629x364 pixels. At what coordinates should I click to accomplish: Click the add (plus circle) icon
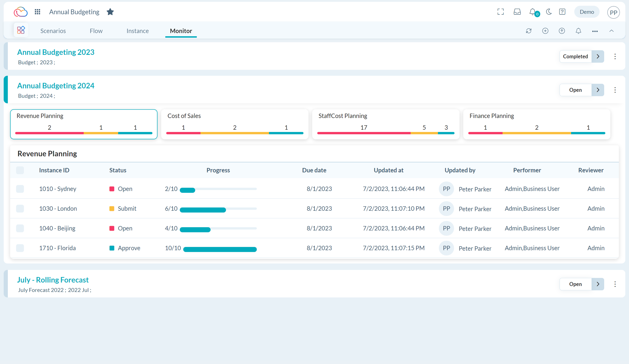pyautogui.click(x=545, y=31)
